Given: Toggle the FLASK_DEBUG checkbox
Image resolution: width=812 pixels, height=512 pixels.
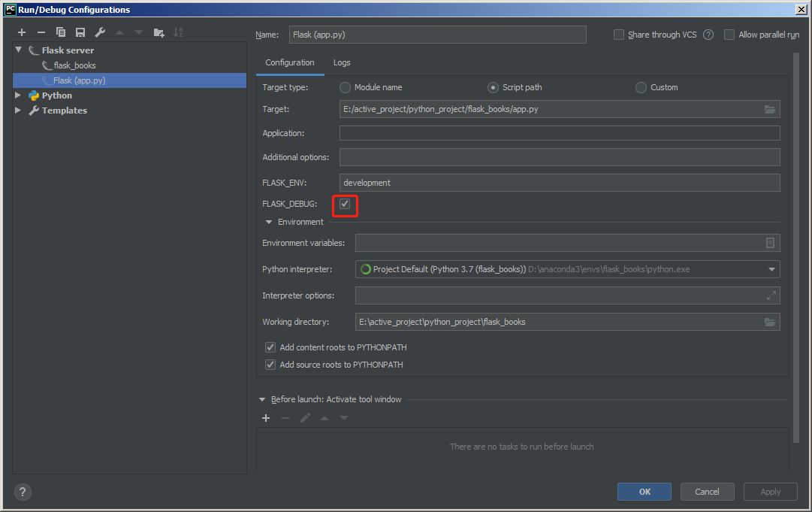Looking at the screenshot, I should [x=345, y=204].
